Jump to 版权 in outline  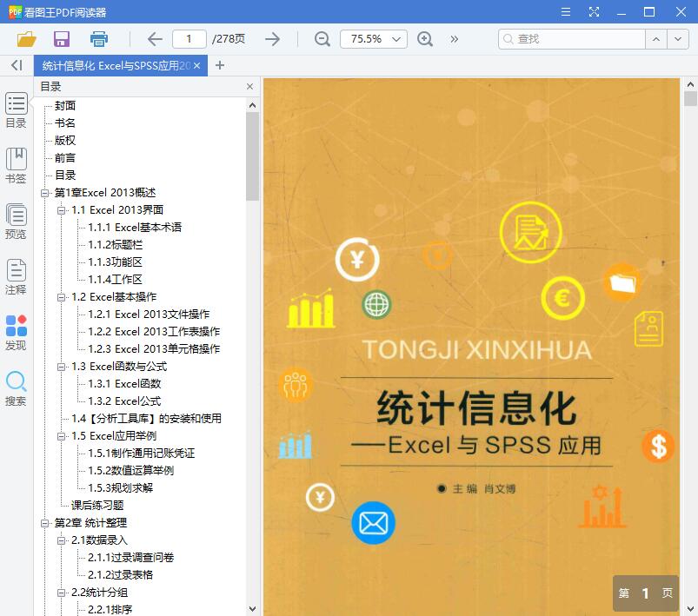pos(65,140)
